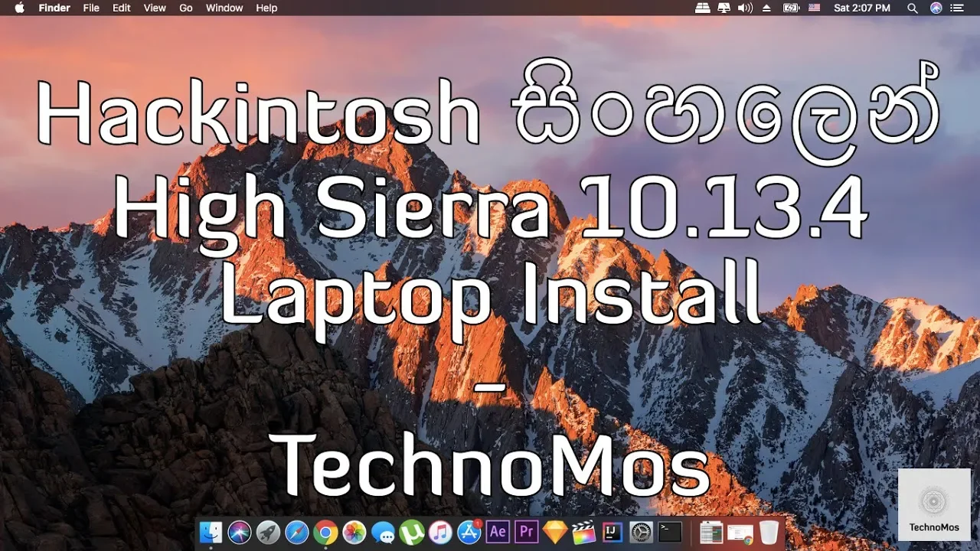Open Photos app in the Dock

(354, 532)
